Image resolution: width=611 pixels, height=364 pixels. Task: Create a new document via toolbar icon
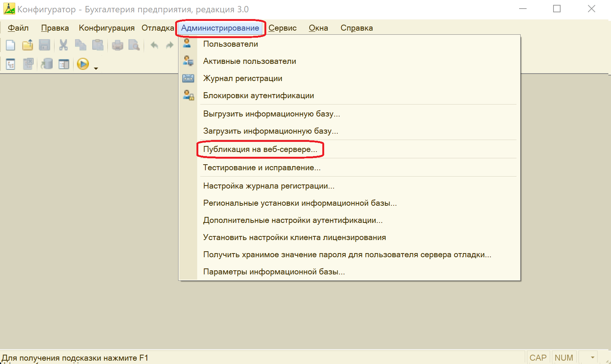pos(10,45)
